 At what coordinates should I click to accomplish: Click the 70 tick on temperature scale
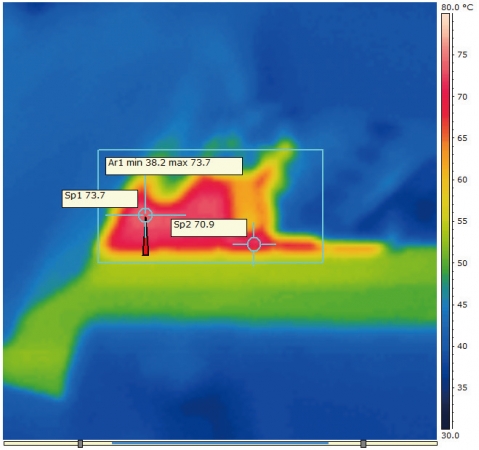pyautogui.click(x=461, y=97)
